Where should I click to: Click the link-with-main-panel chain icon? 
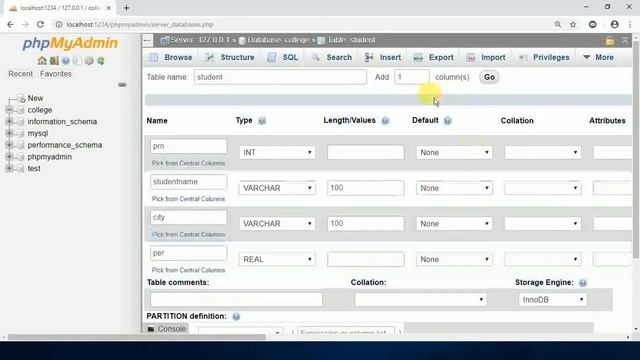click(x=122, y=85)
